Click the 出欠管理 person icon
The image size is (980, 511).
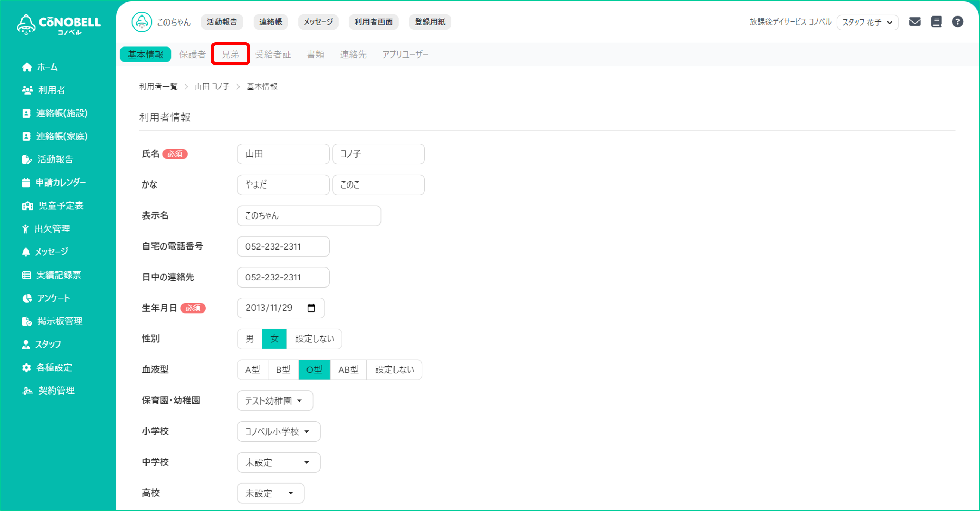coord(25,229)
